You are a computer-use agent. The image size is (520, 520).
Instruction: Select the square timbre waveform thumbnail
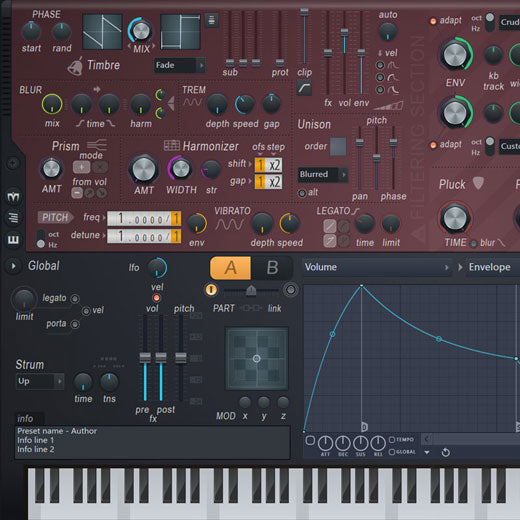[180, 32]
